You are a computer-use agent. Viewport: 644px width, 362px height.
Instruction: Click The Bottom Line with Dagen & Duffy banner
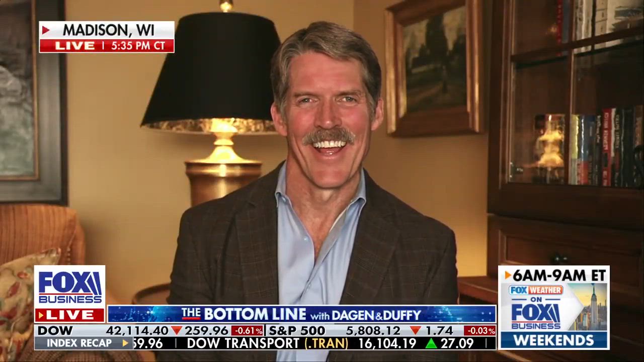pyautogui.click(x=301, y=315)
